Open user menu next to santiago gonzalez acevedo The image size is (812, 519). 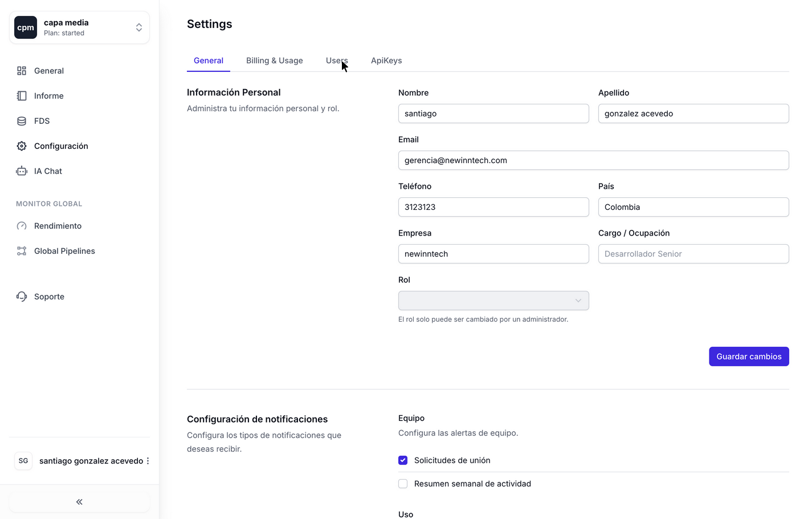pyautogui.click(x=148, y=461)
